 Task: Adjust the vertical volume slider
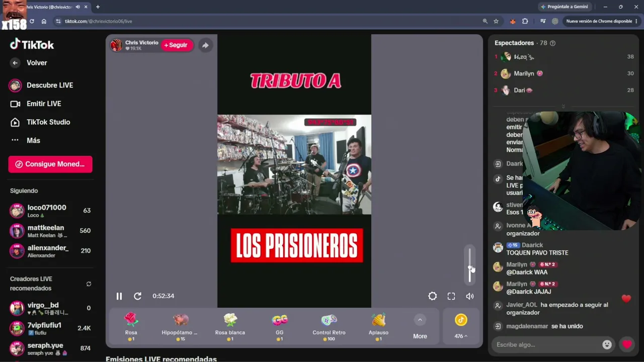click(x=470, y=265)
